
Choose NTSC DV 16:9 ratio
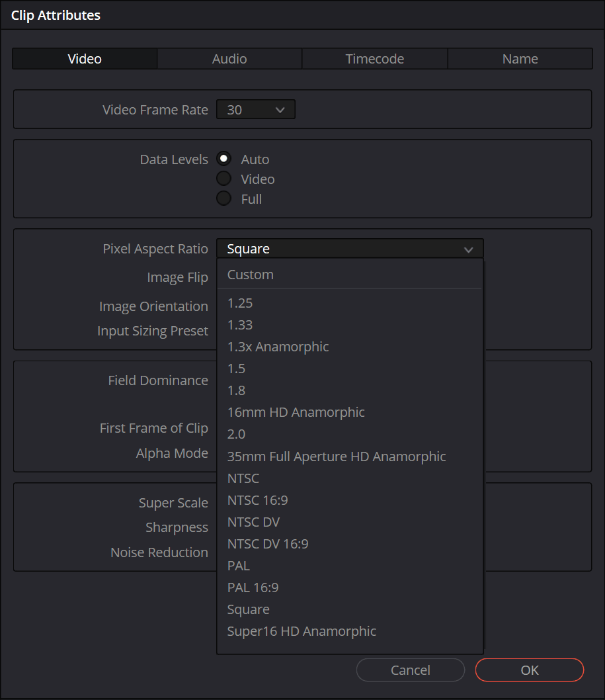[x=268, y=544]
